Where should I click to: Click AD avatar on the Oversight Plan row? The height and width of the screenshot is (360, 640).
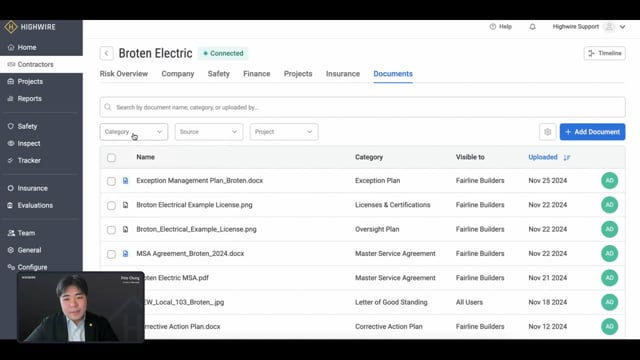(609, 229)
